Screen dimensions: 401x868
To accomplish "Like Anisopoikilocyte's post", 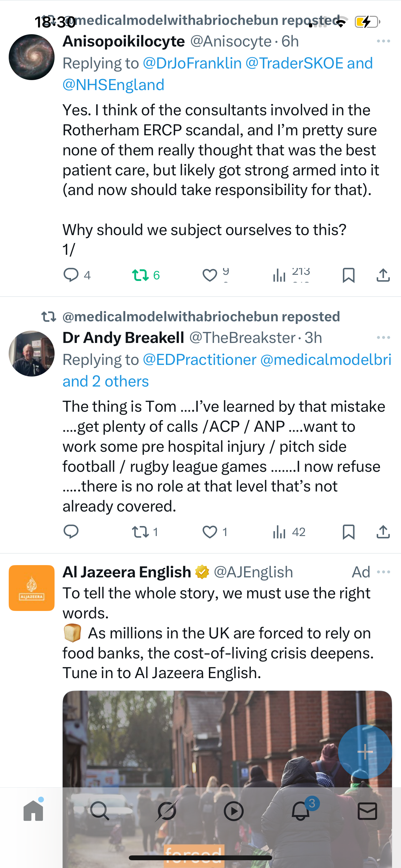I will pos(210,275).
